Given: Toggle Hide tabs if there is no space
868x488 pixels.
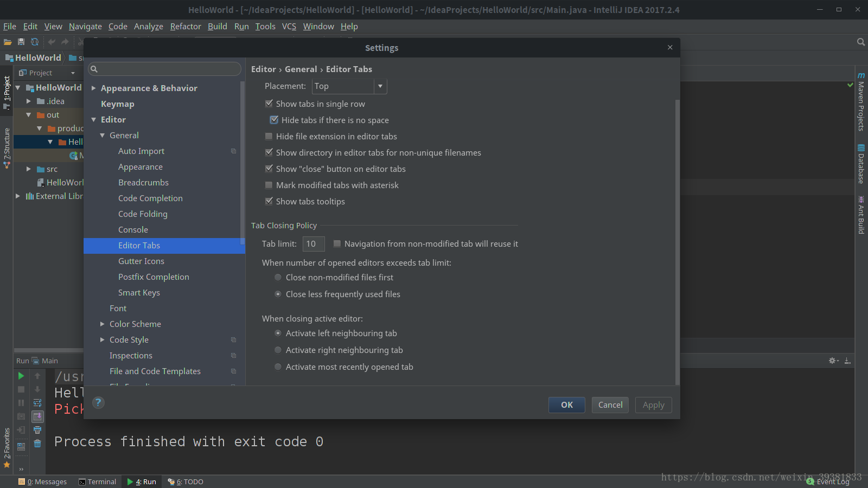Looking at the screenshot, I should coord(275,120).
